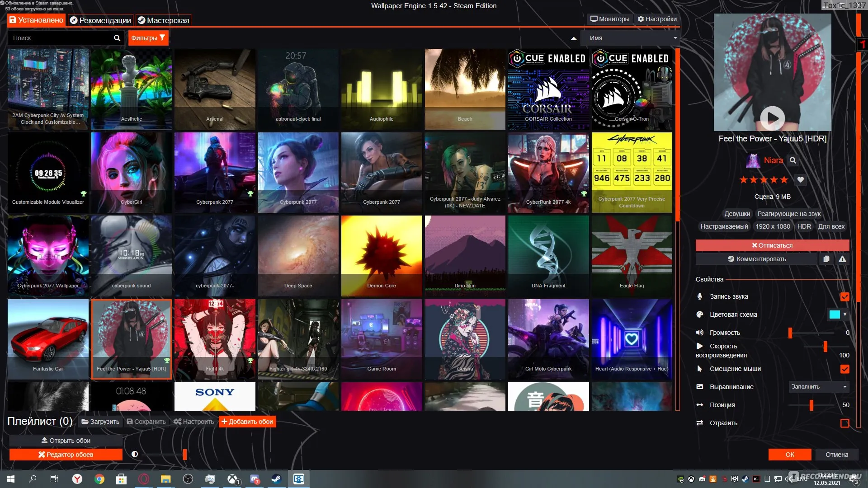Open Xbox app from the taskbar
868x488 pixels.
point(232,479)
